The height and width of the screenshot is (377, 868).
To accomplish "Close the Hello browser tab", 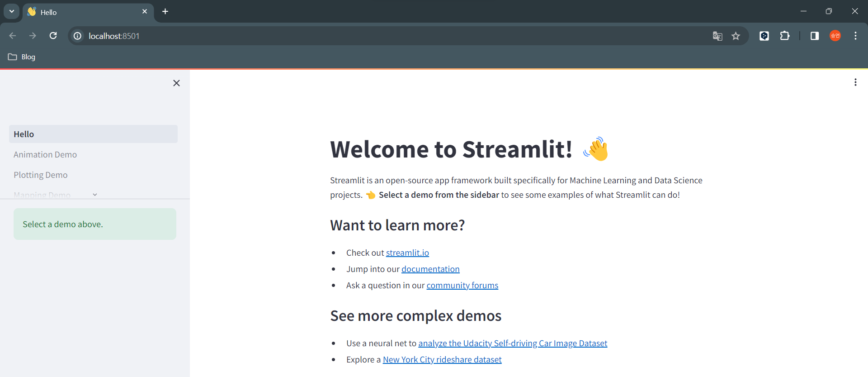I will [145, 11].
